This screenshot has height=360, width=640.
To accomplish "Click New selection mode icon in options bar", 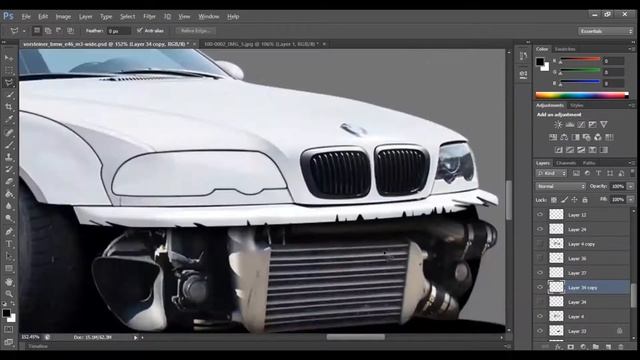I will [37, 31].
